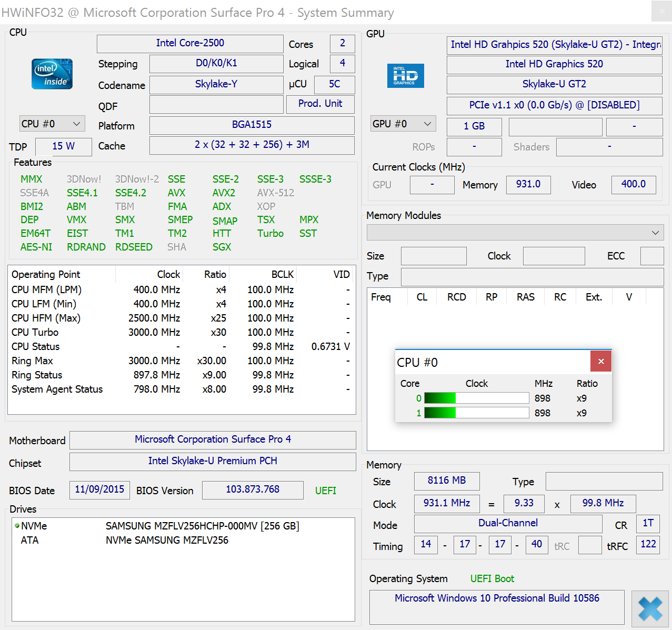Click the Memory Clock value 931.1 MHz
Viewport: 672px width, 630px height.
pyautogui.click(x=447, y=504)
